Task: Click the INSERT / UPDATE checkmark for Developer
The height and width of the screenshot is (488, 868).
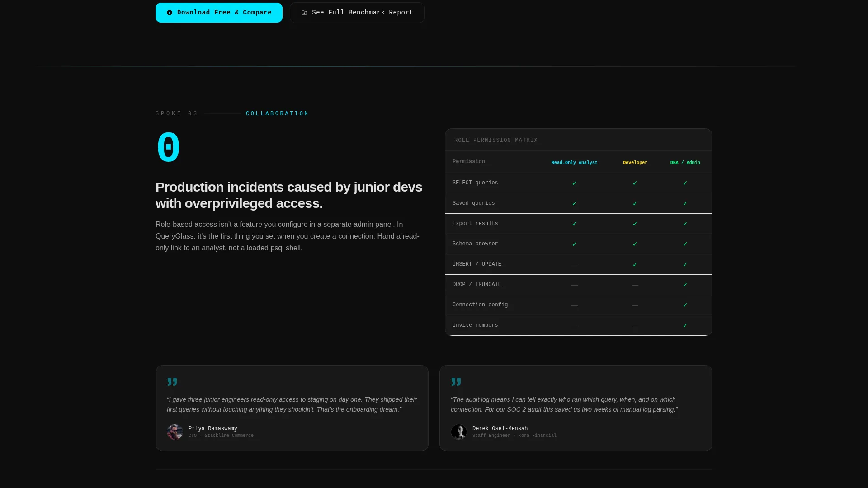Action: point(635,264)
